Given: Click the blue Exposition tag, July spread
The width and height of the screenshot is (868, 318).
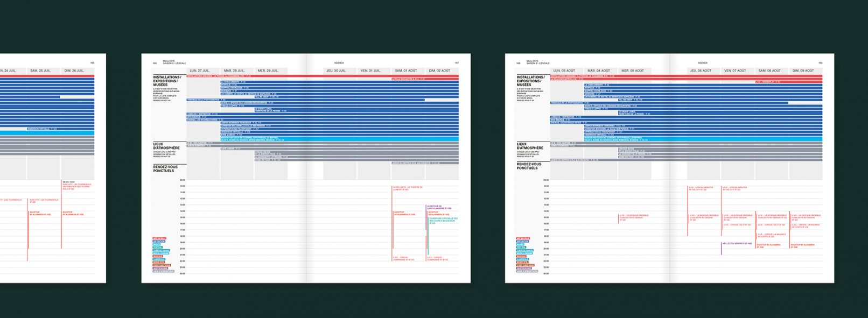Looking at the screenshot, I should point(159,241).
